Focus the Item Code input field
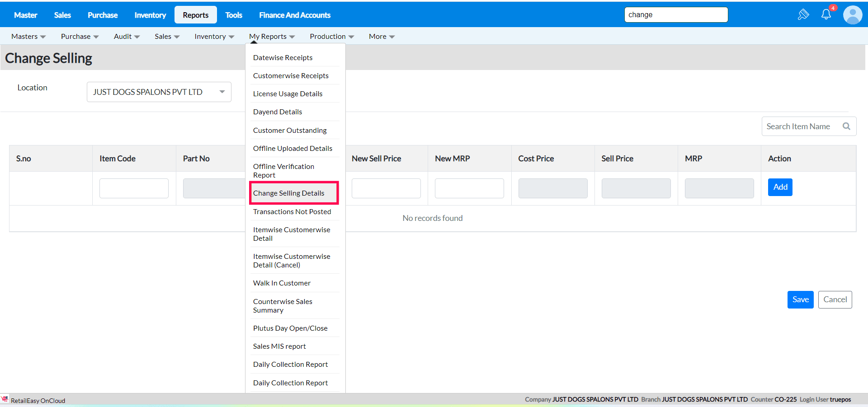Screen dimensions: 868x407 [134, 188]
